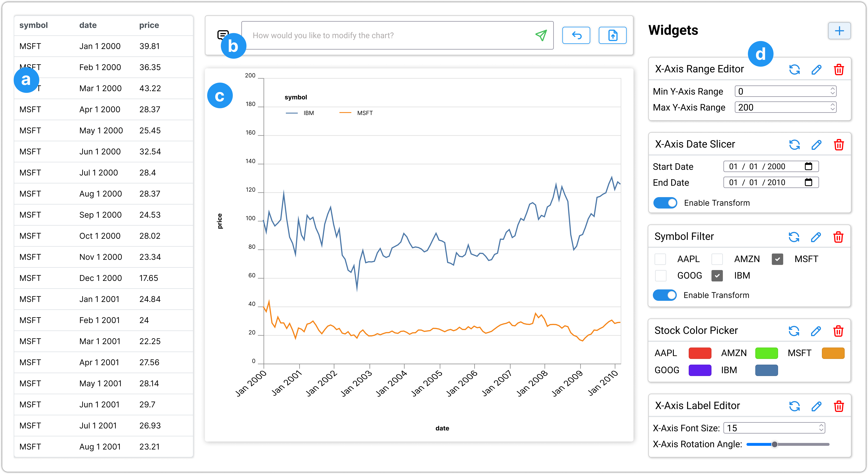The height and width of the screenshot is (474, 868).
Task: Click the export file button
Action: pyautogui.click(x=613, y=35)
